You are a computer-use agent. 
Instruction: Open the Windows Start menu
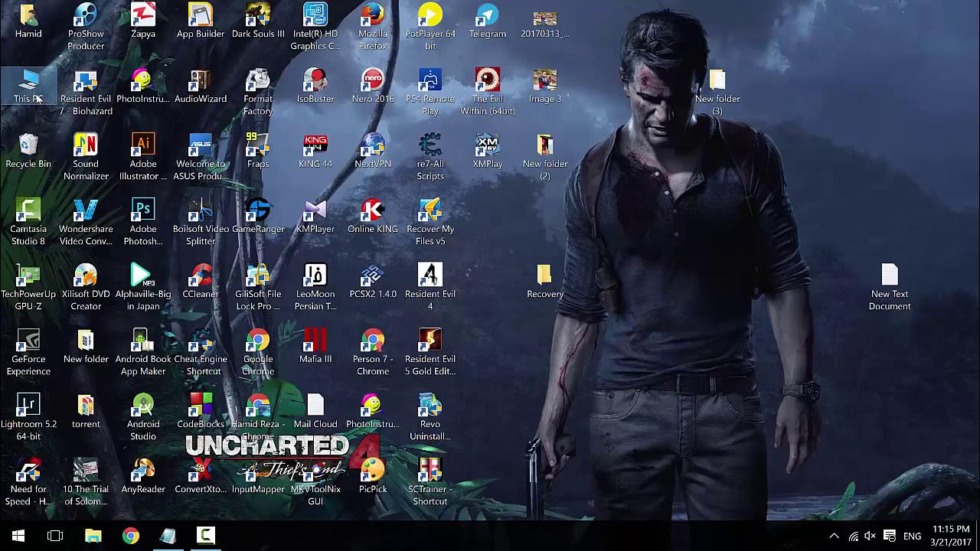coord(18,536)
